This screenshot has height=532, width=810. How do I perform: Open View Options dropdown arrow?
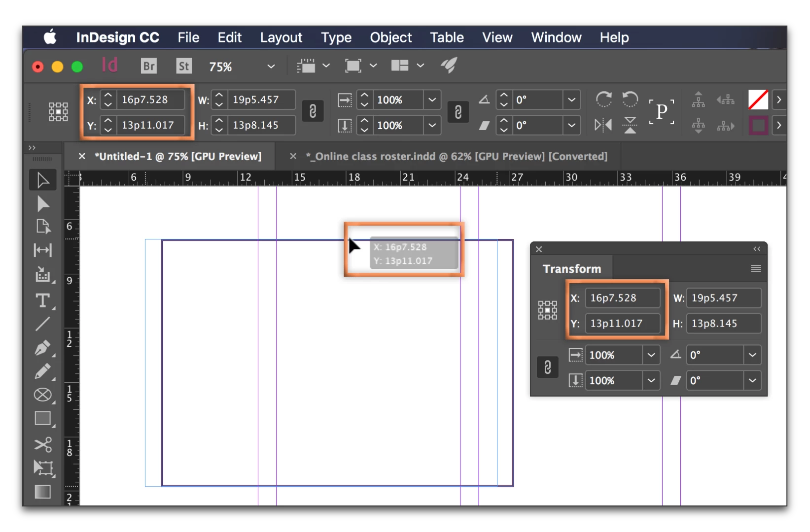click(x=326, y=66)
